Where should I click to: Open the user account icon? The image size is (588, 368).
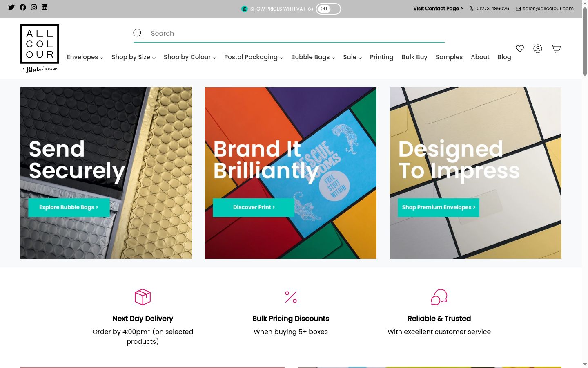tap(538, 49)
